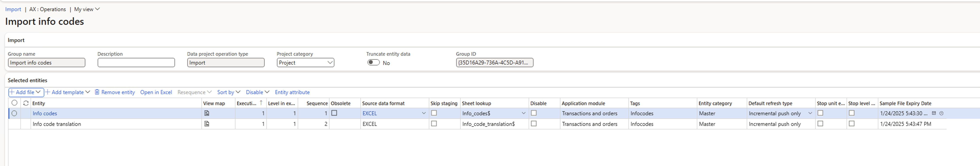This screenshot has width=980, height=166.
Task: Open view map for Info code translation
Action: pyautogui.click(x=206, y=124)
